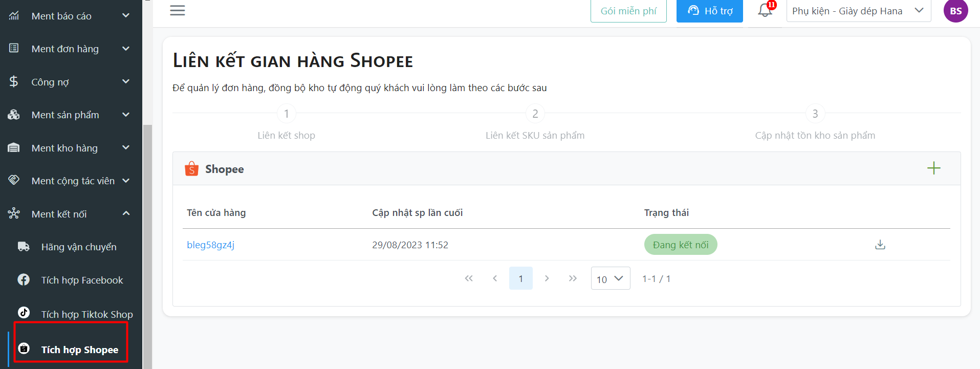Click the Gói miễn phí button

point(628,11)
